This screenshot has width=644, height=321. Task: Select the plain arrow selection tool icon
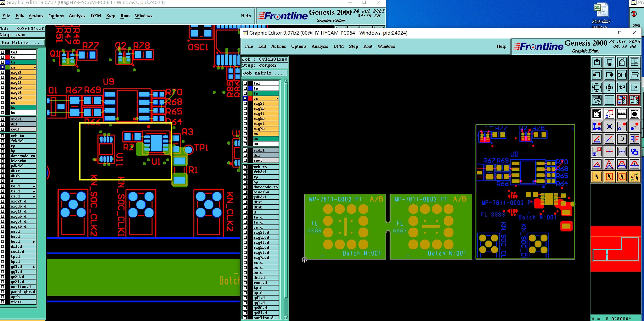coord(597,177)
